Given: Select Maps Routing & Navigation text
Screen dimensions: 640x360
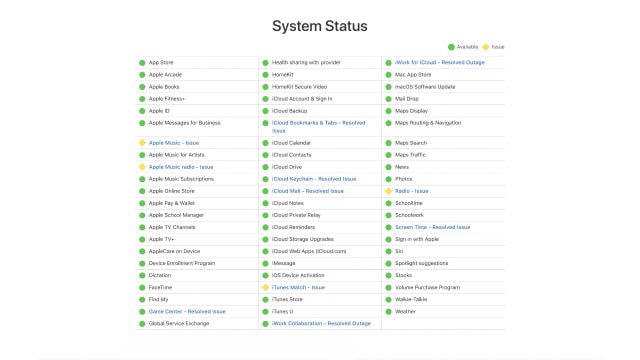Looking at the screenshot, I should (428, 123).
